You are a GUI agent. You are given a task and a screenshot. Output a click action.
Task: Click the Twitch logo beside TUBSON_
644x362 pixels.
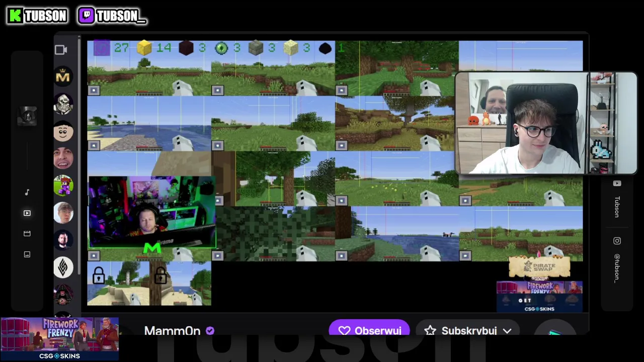point(86,16)
